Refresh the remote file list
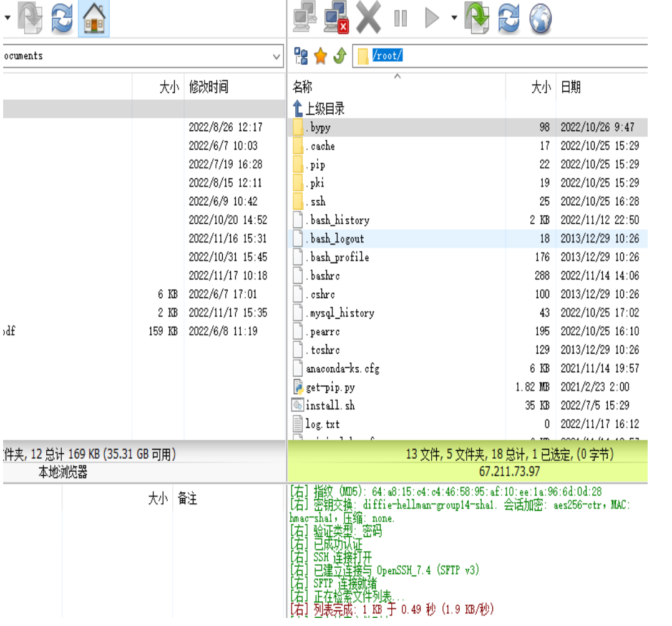 click(x=509, y=19)
